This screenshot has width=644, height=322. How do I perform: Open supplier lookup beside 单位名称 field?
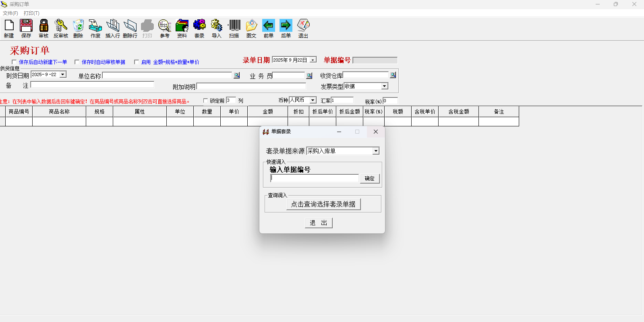coord(237,75)
